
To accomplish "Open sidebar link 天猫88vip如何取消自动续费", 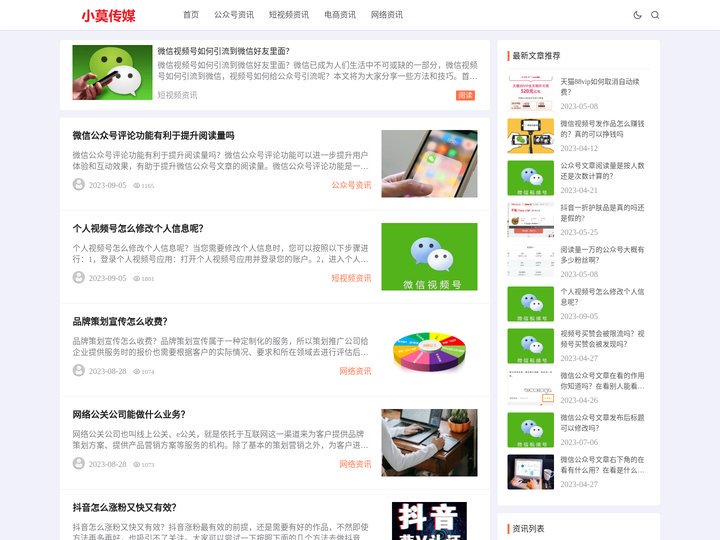I will [600, 86].
